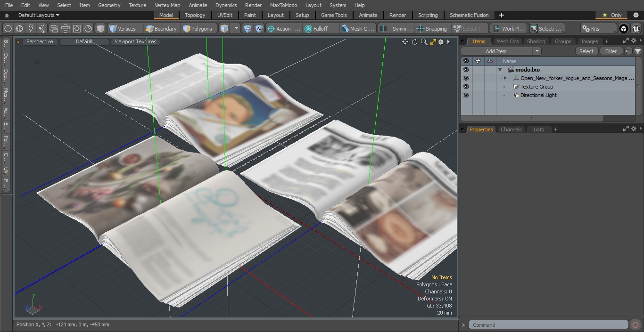
Task: Click the circle selection-mode icon in the toolbar
Action: point(8,29)
